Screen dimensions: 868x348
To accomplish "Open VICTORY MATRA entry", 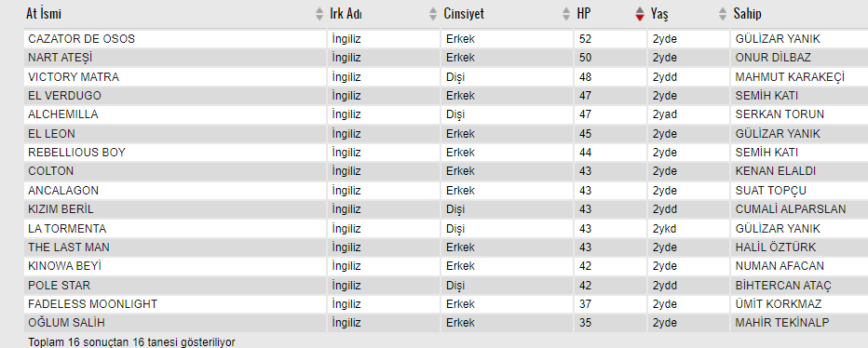I will point(74,77).
